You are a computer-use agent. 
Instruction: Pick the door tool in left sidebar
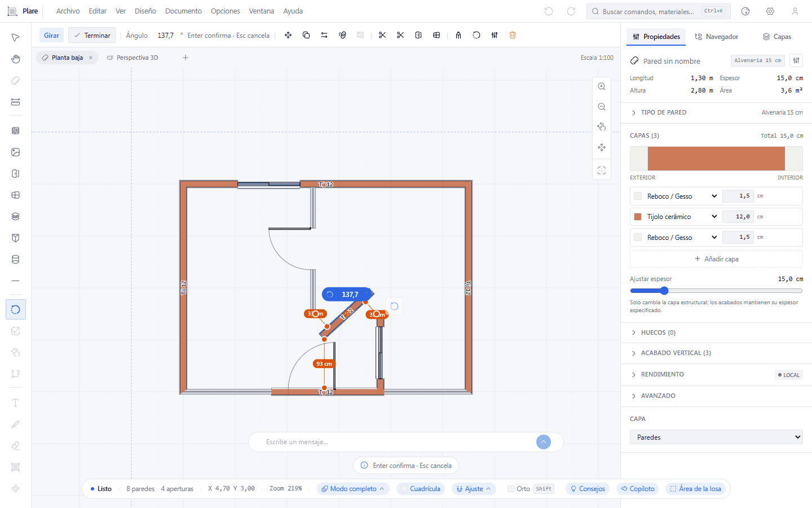pyautogui.click(x=16, y=173)
